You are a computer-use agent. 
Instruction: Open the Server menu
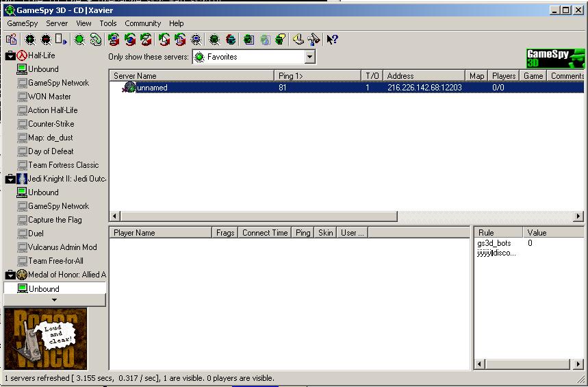coord(57,23)
